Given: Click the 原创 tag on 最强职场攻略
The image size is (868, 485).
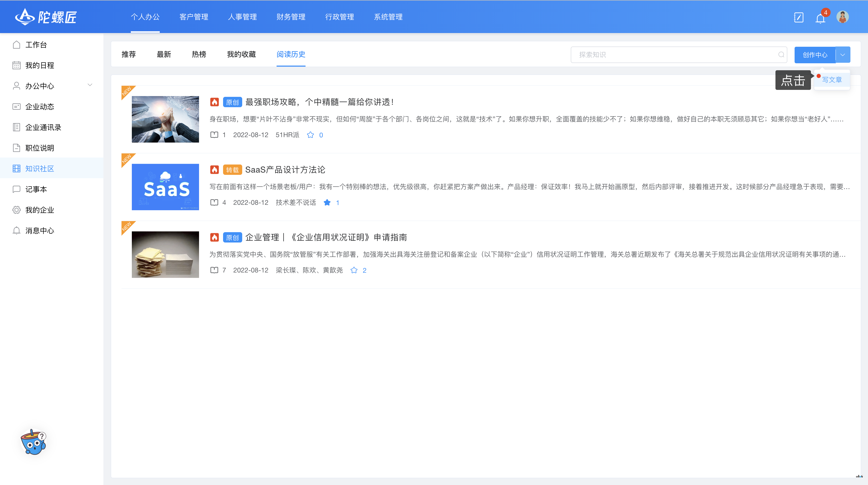Looking at the screenshot, I should coord(232,102).
